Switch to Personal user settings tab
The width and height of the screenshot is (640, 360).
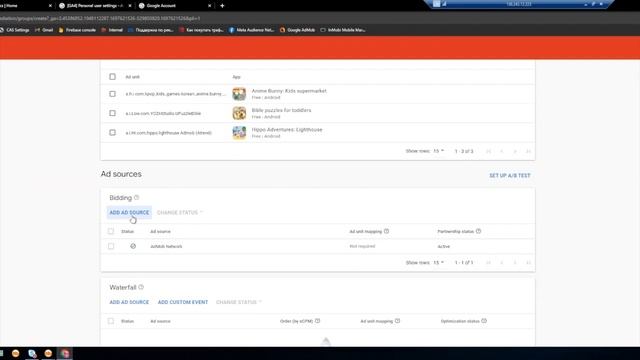pyautogui.click(x=95, y=6)
